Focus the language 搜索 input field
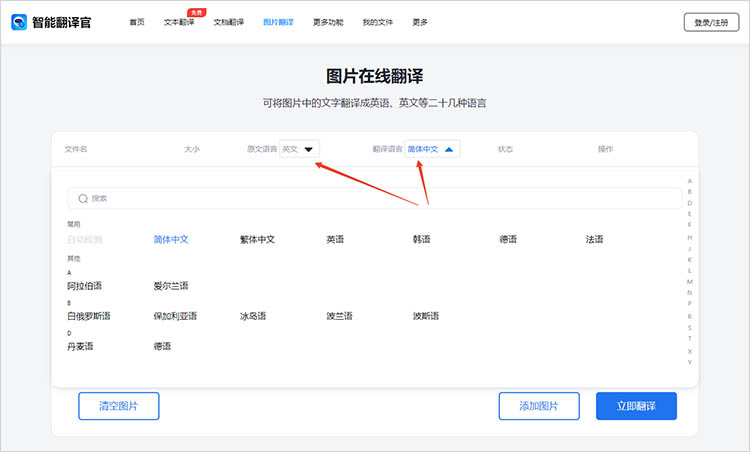750x452 pixels. (x=375, y=198)
